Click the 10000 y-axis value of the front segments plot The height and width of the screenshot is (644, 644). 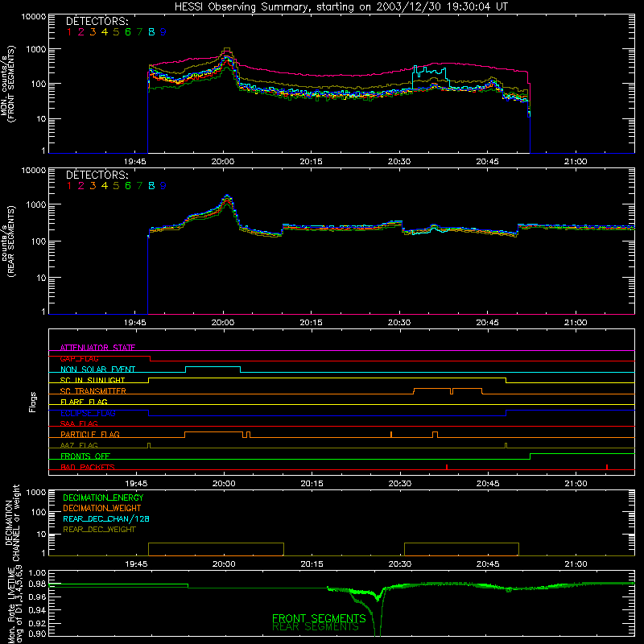coord(34,17)
